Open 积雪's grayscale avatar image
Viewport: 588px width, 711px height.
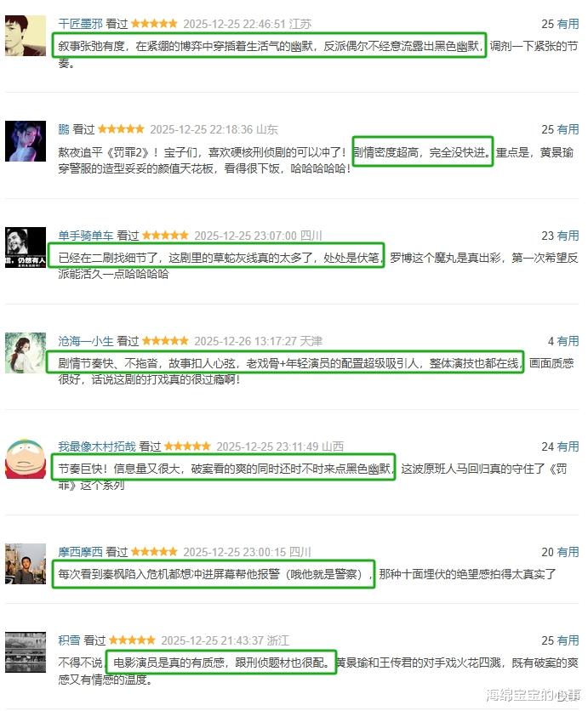(x=26, y=652)
